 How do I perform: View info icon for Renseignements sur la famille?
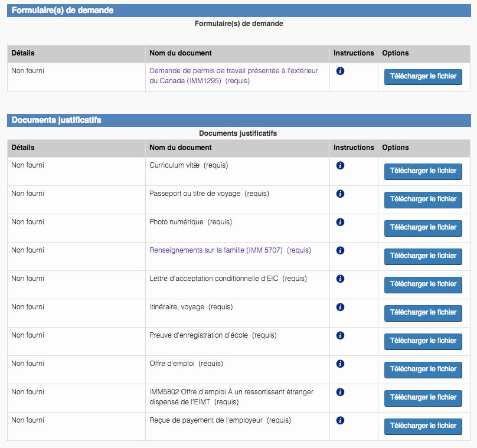(340, 250)
